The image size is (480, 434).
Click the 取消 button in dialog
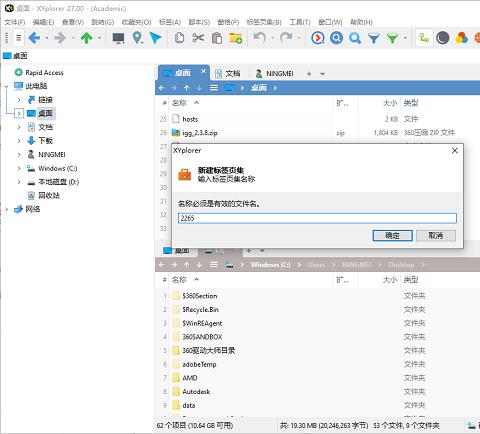click(x=436, y=235)
